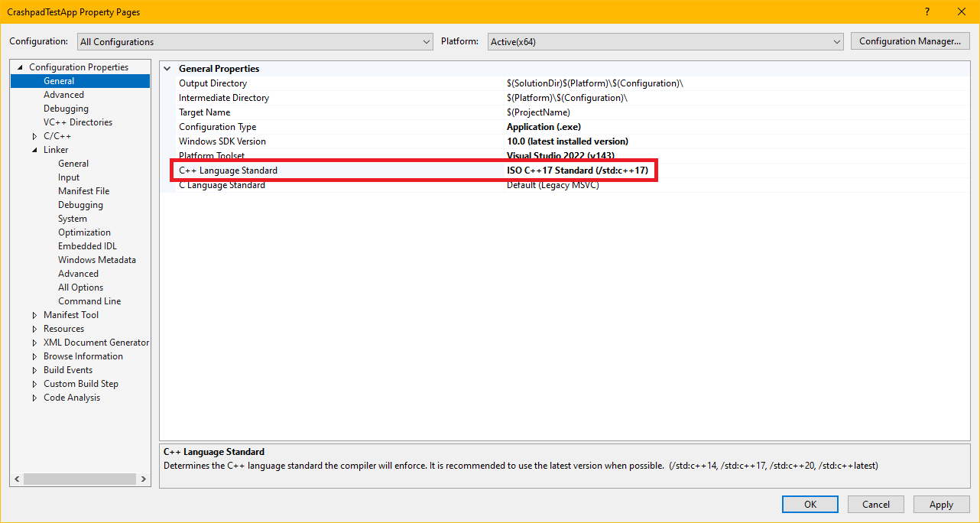The width and height of the screenshot is (980, 523).
Task: Select VC++ Directories in the tree
Action: coord(78,122)
